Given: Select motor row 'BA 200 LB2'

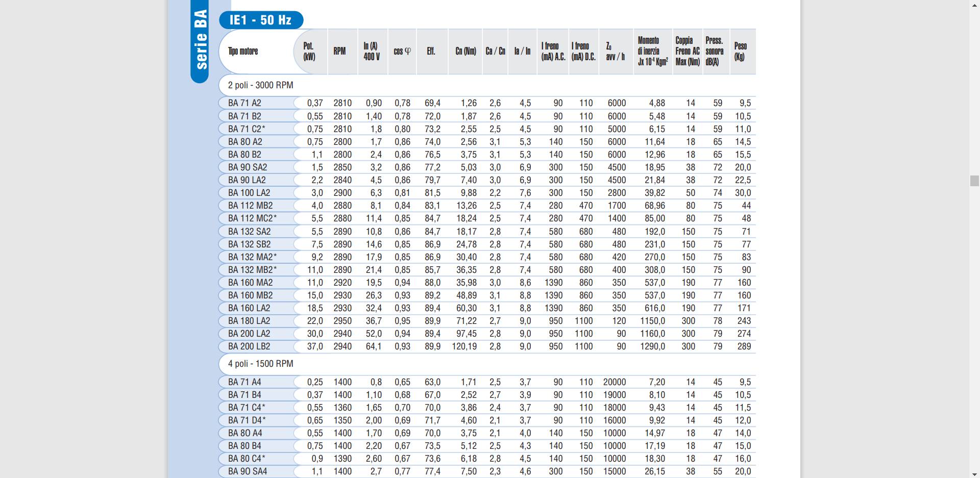Looking at the screenshot, I should pos(487,346).
